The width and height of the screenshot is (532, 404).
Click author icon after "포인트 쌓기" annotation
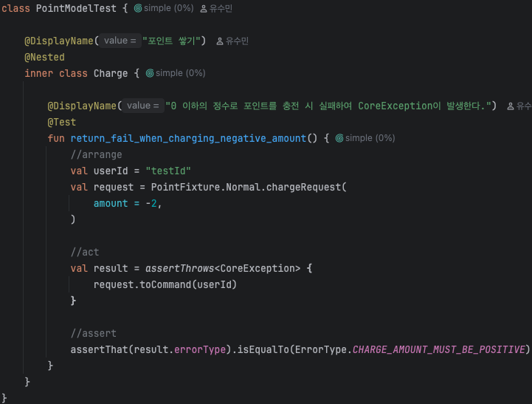click(220, 41)
